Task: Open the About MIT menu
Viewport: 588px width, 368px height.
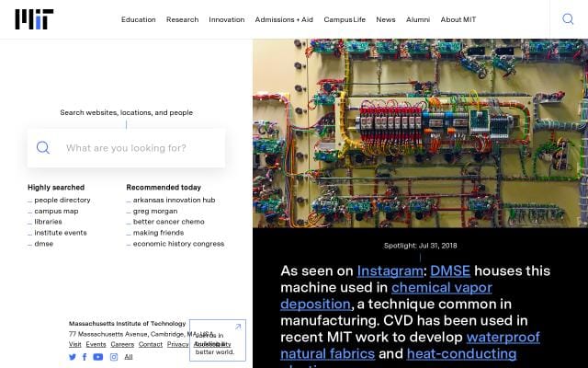Action: click(x=458, y=19)
